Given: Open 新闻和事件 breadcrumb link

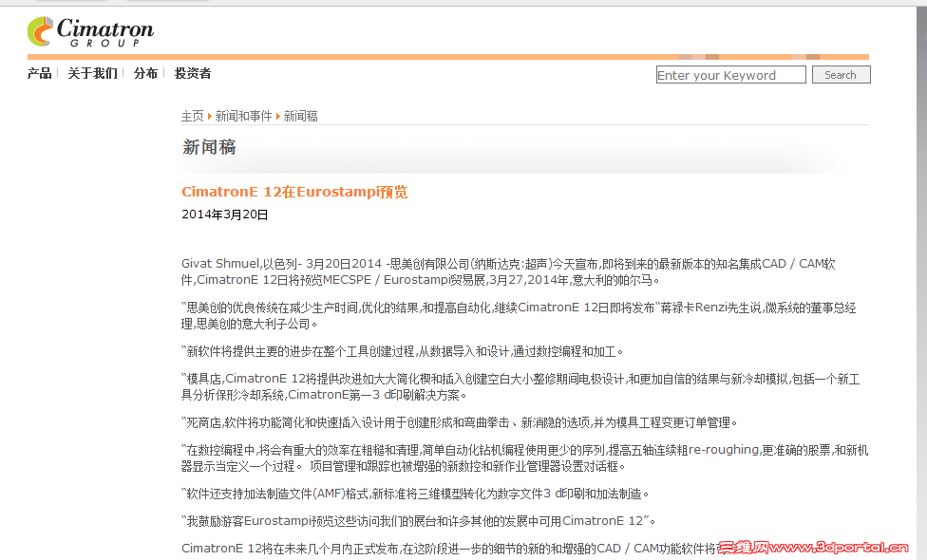Looking at the screenshot, I should 243,117.
